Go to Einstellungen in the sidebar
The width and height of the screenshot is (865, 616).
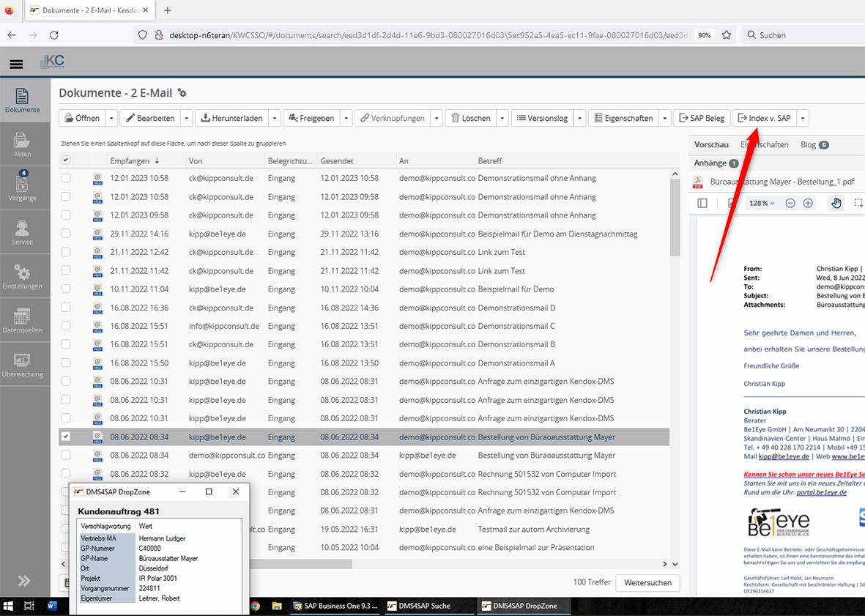click(x=22, y=277)
